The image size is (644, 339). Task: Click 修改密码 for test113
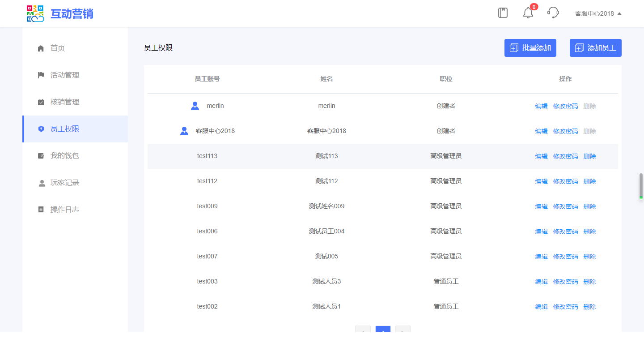[x=566, y=156]
